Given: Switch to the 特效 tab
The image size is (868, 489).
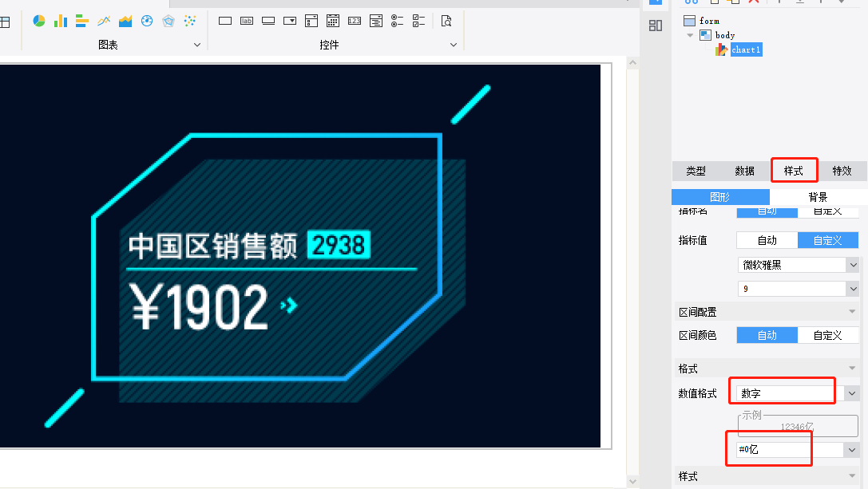Looking at the screenshot, I should tap(842, 171).
